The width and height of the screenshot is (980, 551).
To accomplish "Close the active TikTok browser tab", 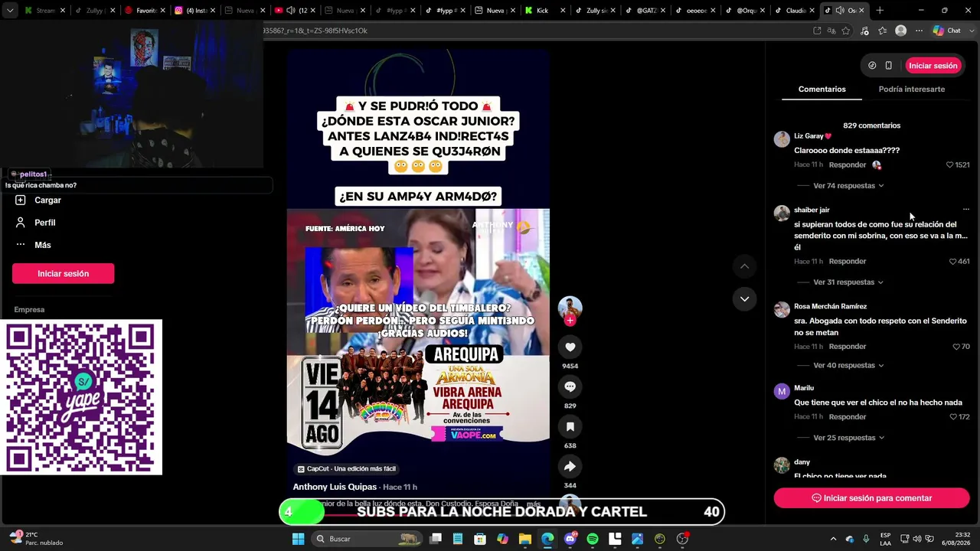I will pyautogui.click(x=861, y=11).
